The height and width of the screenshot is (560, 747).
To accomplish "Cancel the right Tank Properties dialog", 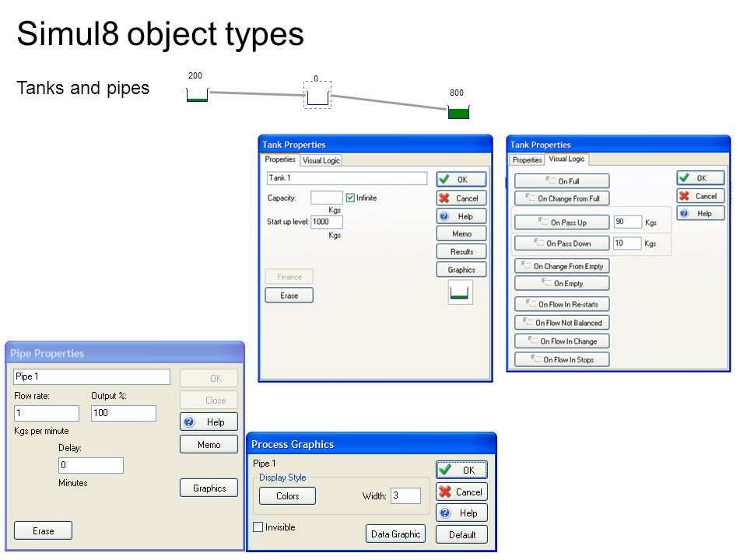I will 700,196.
